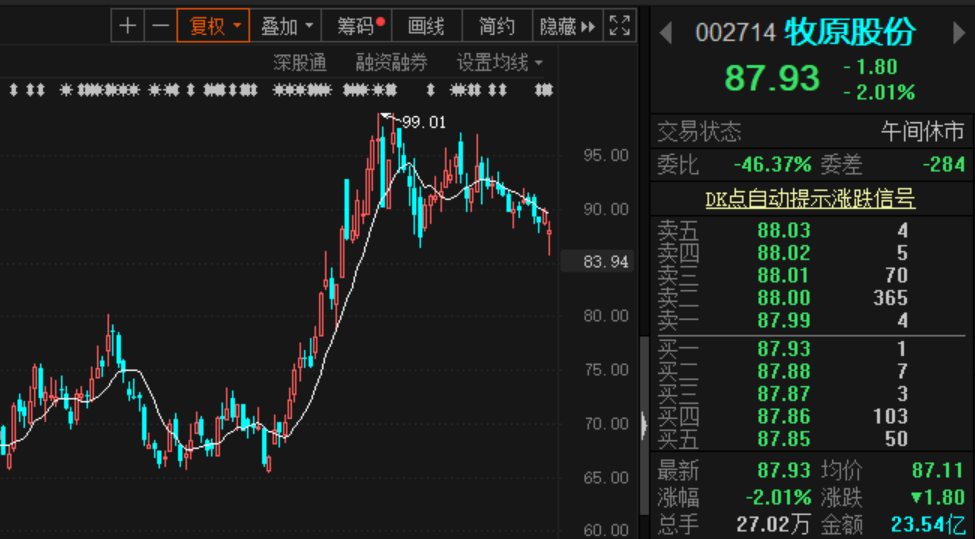Click the 95.00 price axis label
The image size is (975, 539).
606,155
